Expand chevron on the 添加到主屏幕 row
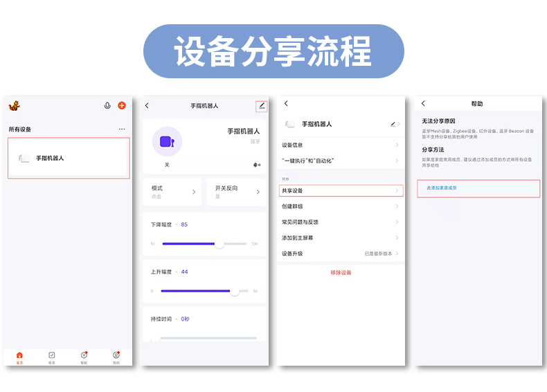The image size is (547, 392). (397, 238)
